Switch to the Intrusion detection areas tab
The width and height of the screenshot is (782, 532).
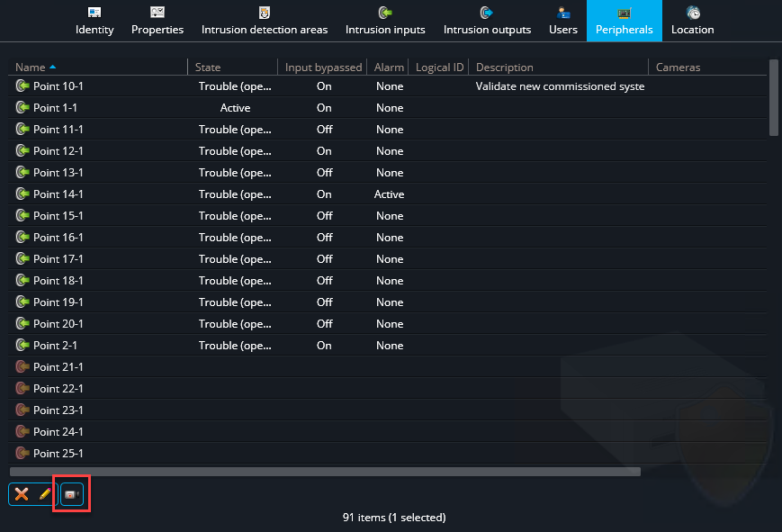coord(264,21)
